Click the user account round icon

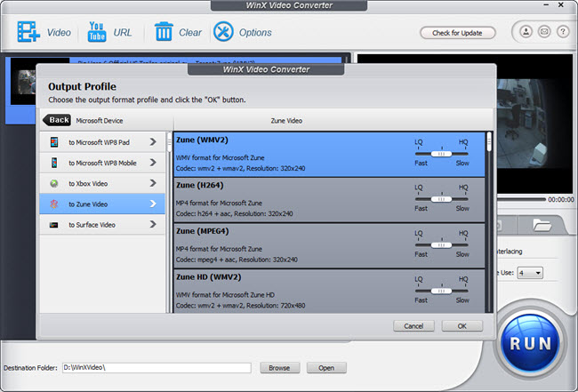pyautogui.click(x=526, y=32)
